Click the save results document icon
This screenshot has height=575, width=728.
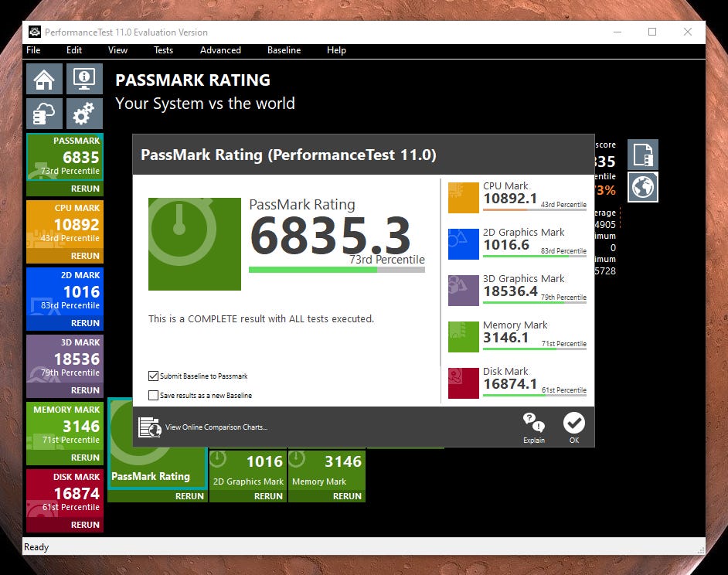pyautogui.click(x=642, y=155)
